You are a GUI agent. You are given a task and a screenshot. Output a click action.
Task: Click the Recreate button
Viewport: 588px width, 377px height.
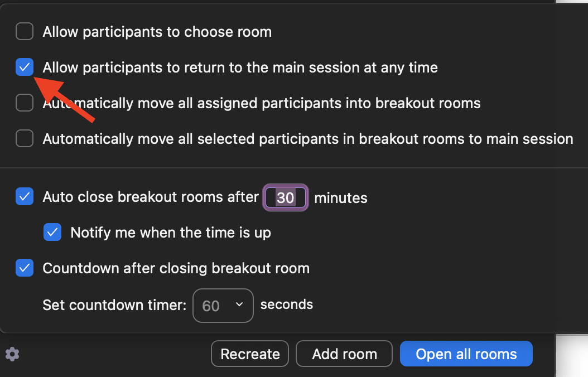249,354
